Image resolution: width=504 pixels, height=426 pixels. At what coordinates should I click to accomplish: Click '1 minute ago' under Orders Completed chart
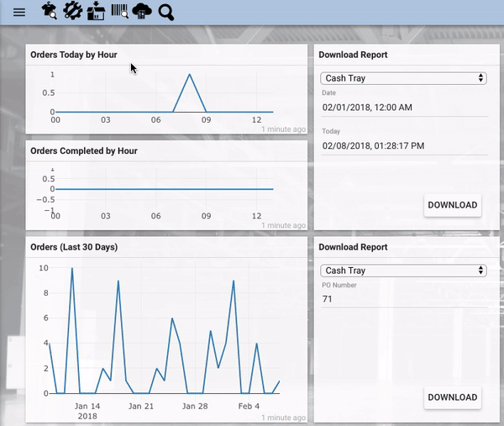tap(283, 225)
